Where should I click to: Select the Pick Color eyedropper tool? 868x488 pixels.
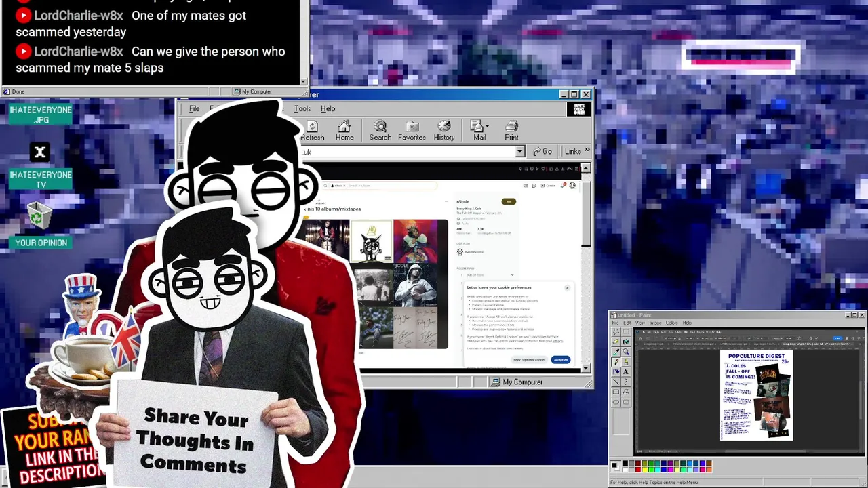click(x=616, y=352)
